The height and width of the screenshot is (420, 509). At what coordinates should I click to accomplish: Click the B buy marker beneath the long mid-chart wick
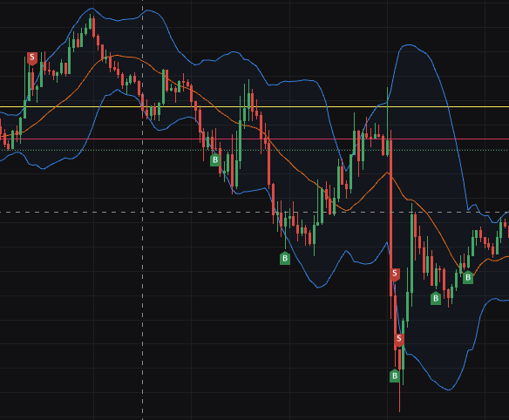click(x=285, y=258)
